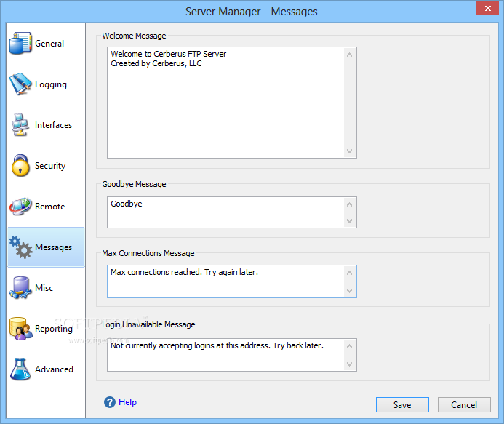504x424 pixels.
Task: Select the Remote page label
Action: pyautogui.click(x=50, y=207)
